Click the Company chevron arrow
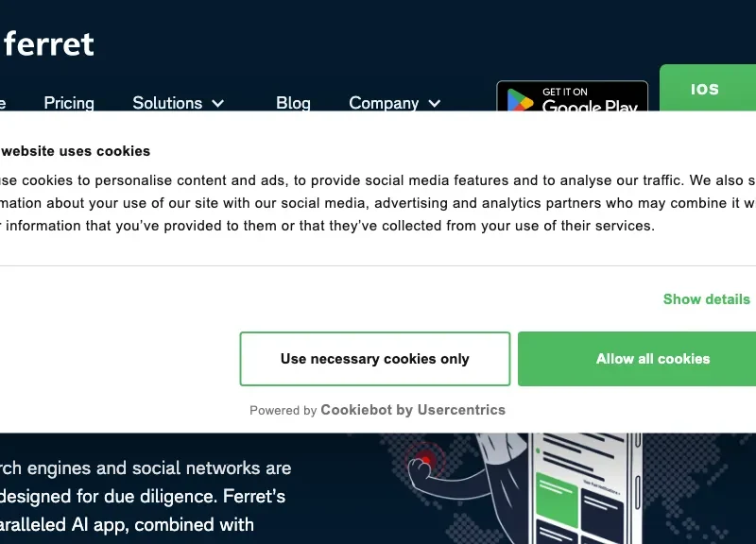 coord(435,103)
